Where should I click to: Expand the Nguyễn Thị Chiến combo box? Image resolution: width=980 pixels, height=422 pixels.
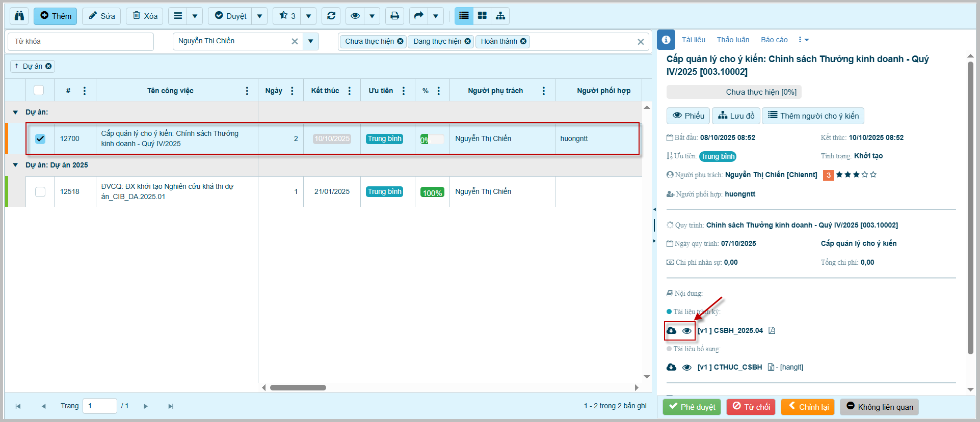click(310, 41)
